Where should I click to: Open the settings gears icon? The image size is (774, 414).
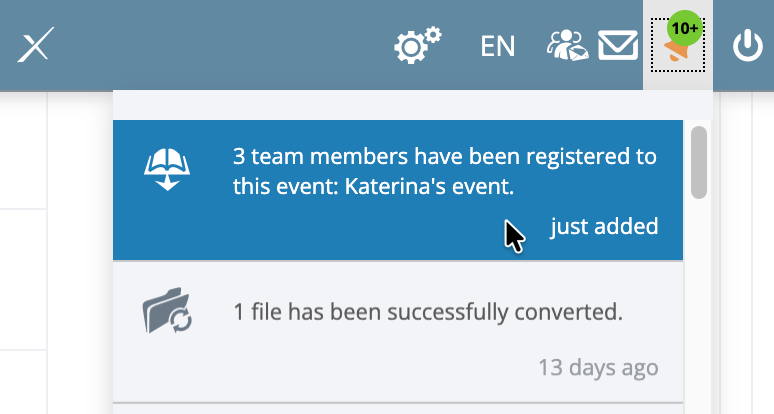[418, 45]
